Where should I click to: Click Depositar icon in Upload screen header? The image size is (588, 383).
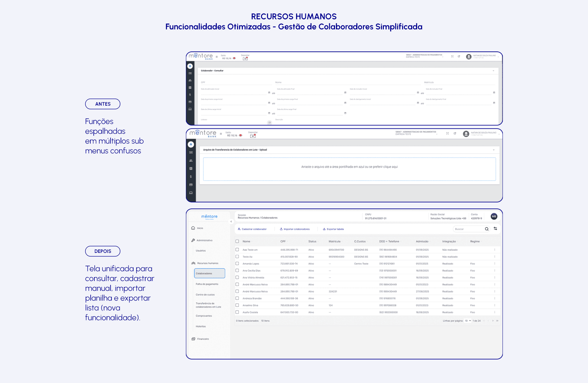point(253,136)
